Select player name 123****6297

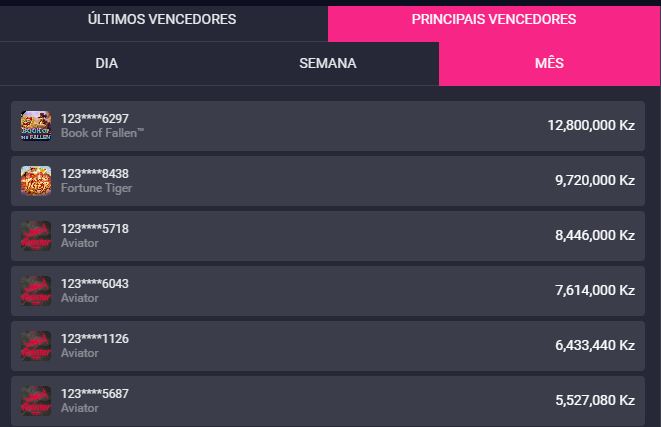pos(95,119)
